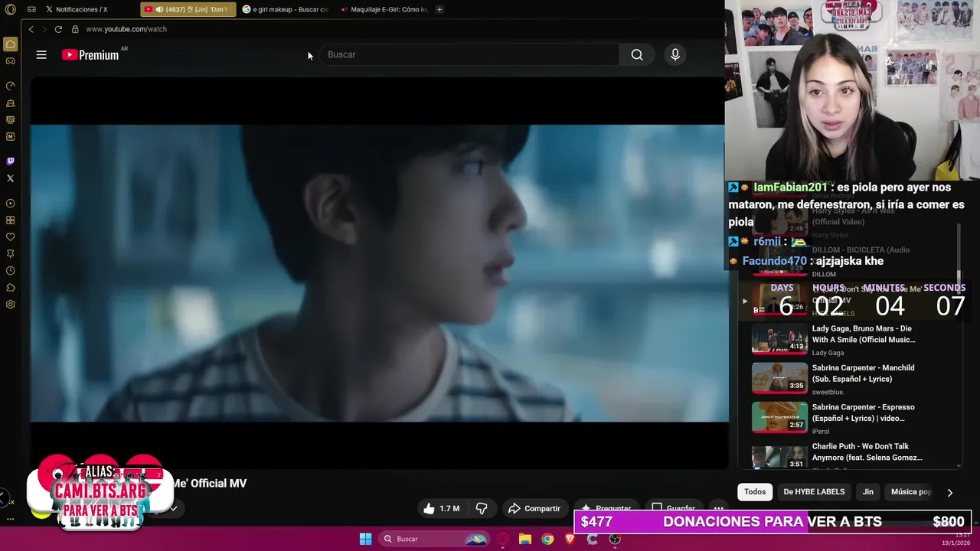The width and height of the screenshot is (980, 551).
Task: Open sidebar history clock icon
Action: pyautogui.click(x=10, y=271)
